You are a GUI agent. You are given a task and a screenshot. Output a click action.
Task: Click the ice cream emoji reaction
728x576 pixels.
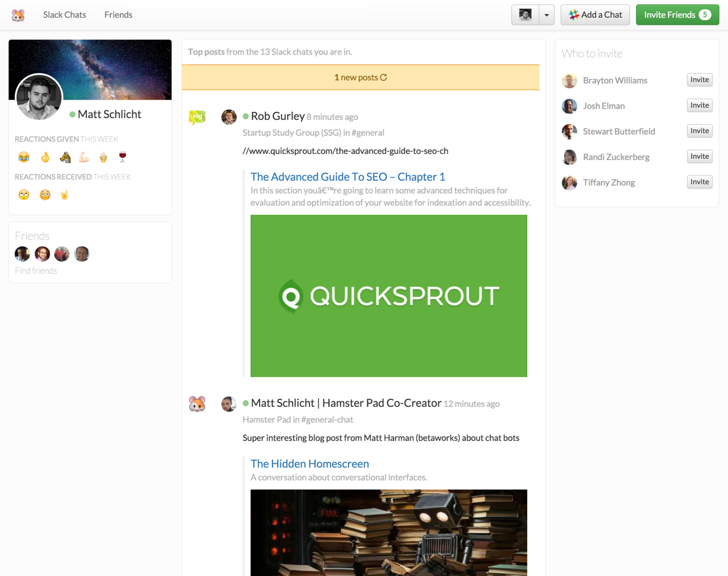[103, 158]
